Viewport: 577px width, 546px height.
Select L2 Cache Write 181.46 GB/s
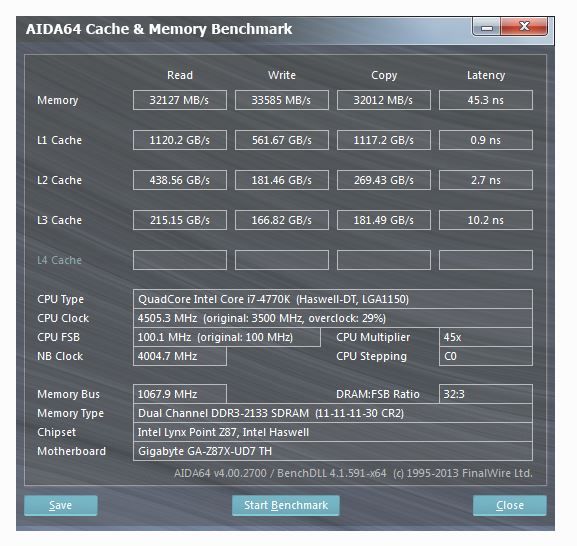coord(282,180)
